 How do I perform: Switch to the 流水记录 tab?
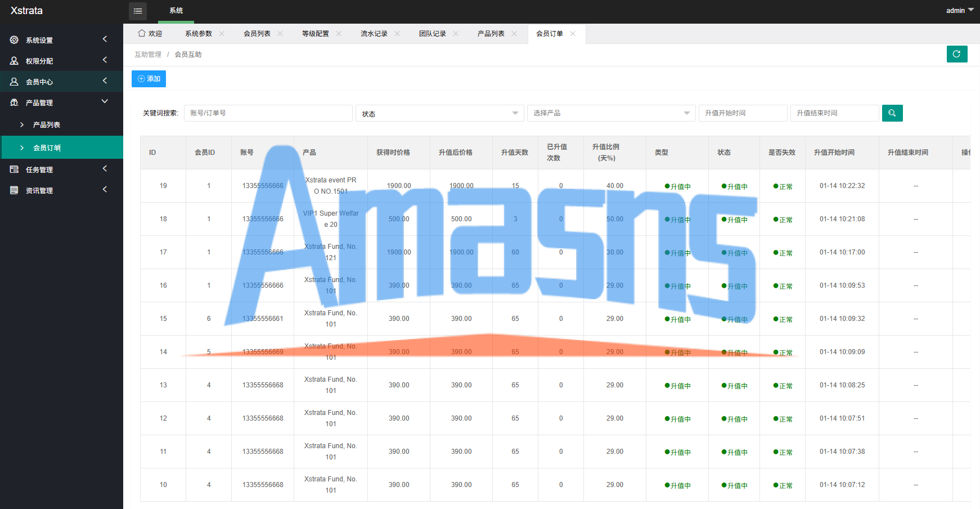click(374, 34)
